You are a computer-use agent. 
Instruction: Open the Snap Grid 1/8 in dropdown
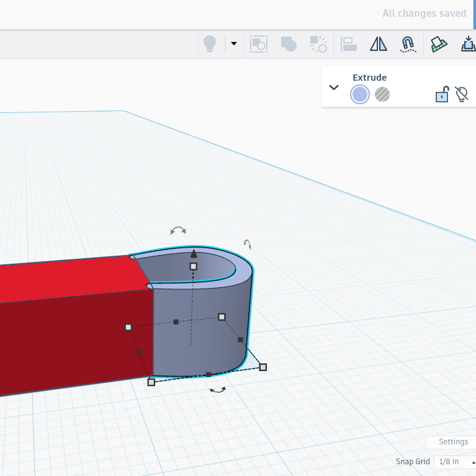click(x=455, y=462)
